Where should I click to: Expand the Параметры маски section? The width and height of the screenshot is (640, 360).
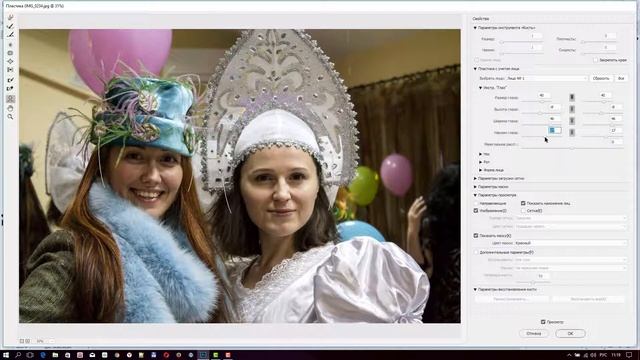[475, 187]
